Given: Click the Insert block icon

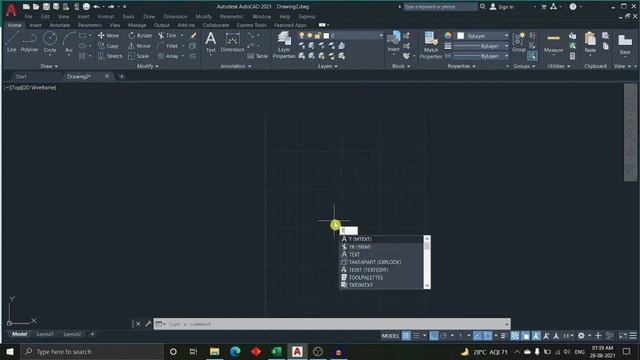Looking at the screenshot, I should (x=393, y=42).
